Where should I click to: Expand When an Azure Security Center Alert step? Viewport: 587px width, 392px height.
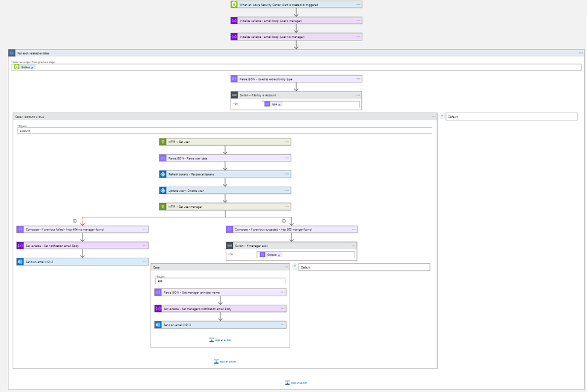[296, 4]
